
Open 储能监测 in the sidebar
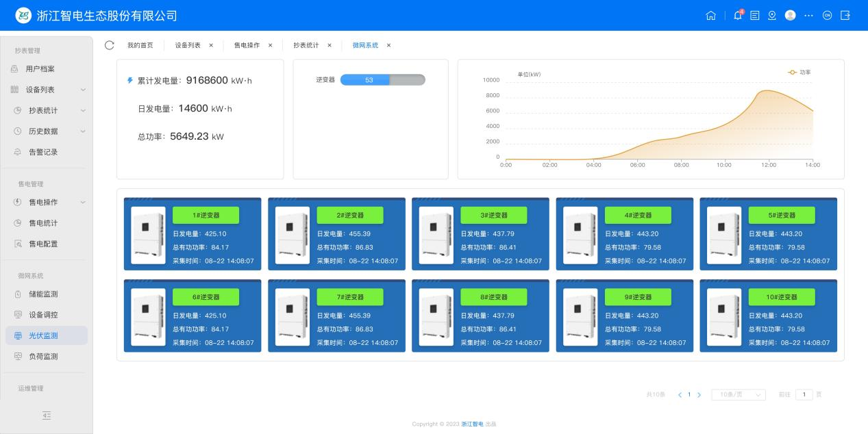click(x=43, y=294)
